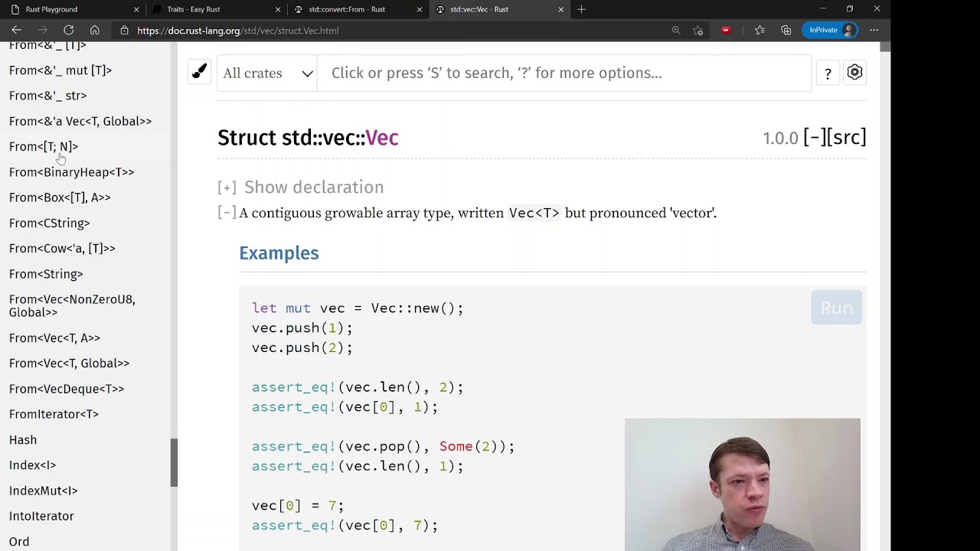Switch to the Rust Playground tab

pos(73,9)
